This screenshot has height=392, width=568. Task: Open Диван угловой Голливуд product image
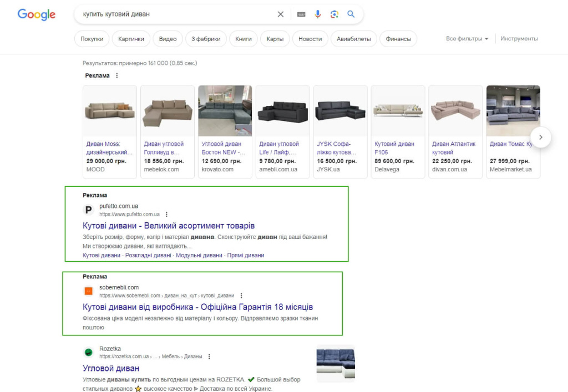click(x=168, y=111)
